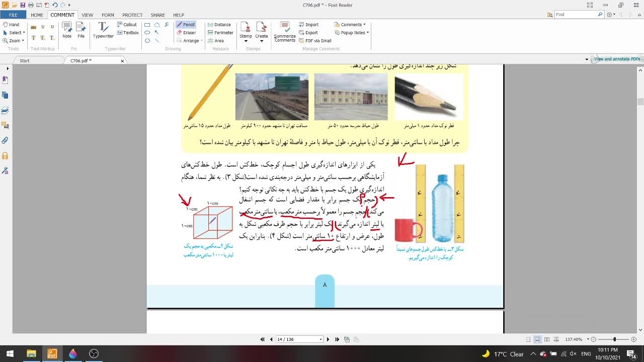Add a sticky Note comment
Screen dimensions: 644x362
[67, 30]
